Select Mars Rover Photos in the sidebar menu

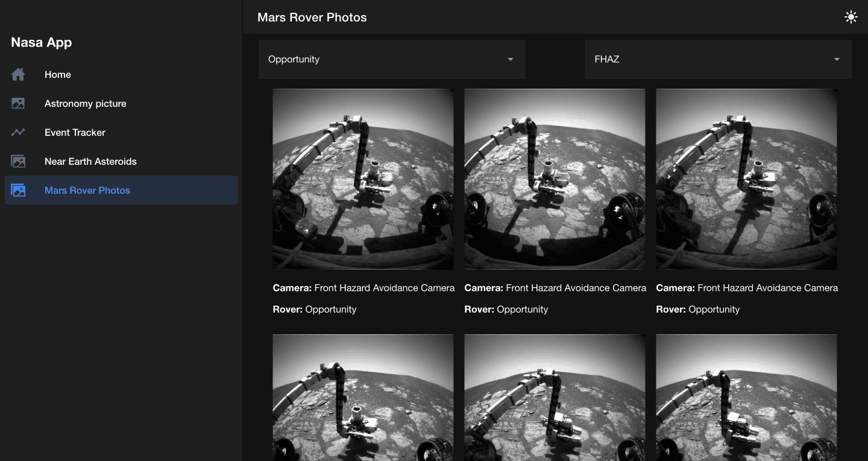point(87,190)
